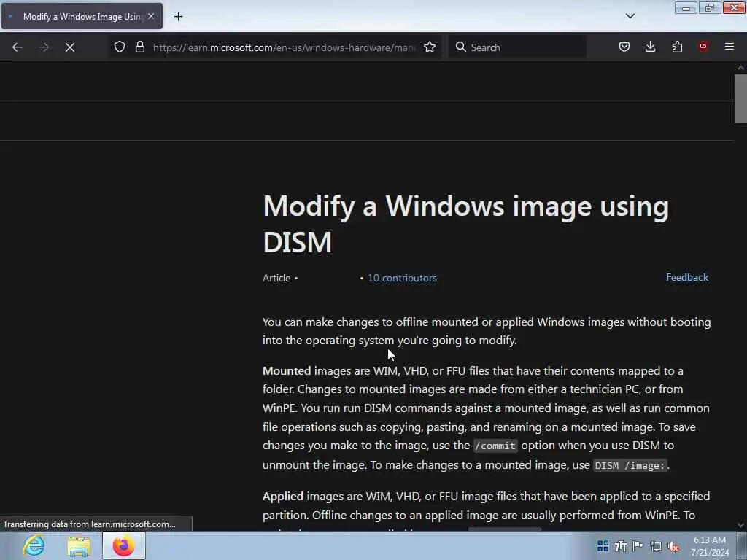Open the network tray icon
Screen dimensions: 747x560
pos(656,547)
